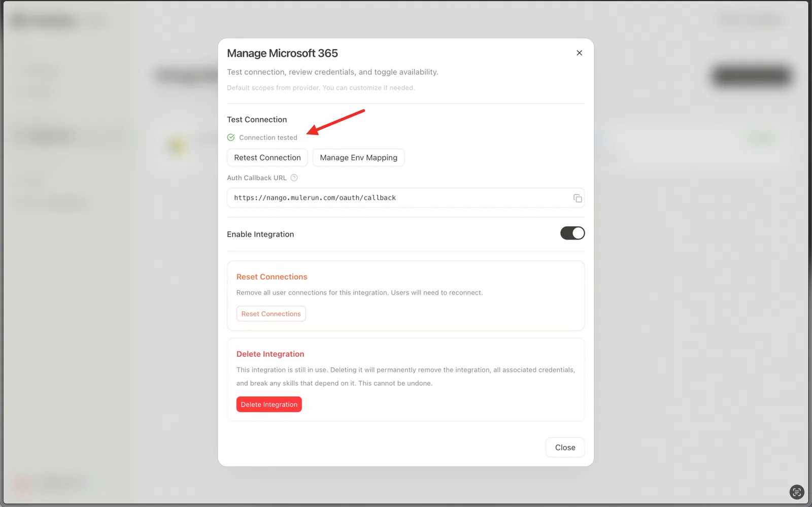
Task: Click the Auth Callback URL help icon
Action: coord(294,178)
